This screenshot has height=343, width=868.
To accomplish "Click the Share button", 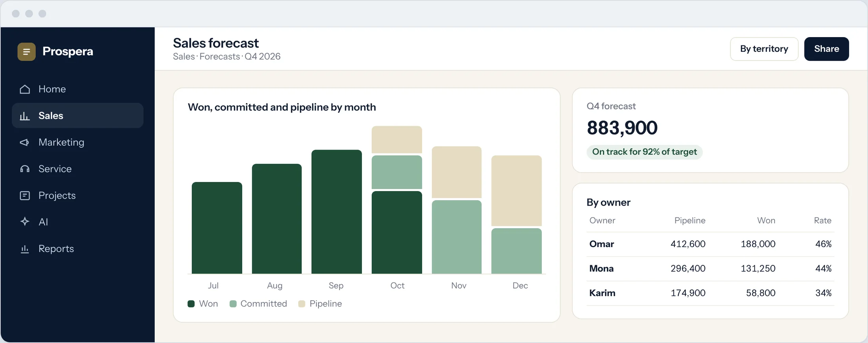I will [x=827, y=49].
